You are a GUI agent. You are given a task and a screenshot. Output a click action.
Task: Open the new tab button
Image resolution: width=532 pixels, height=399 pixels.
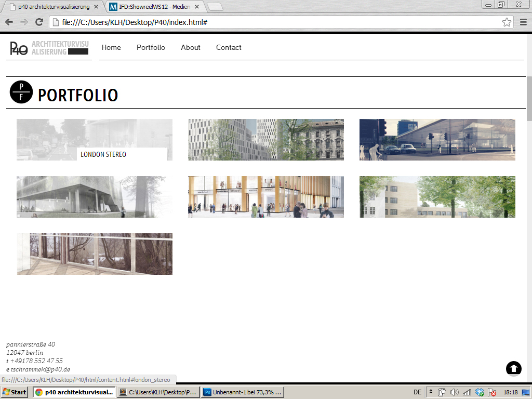(215, 7)
